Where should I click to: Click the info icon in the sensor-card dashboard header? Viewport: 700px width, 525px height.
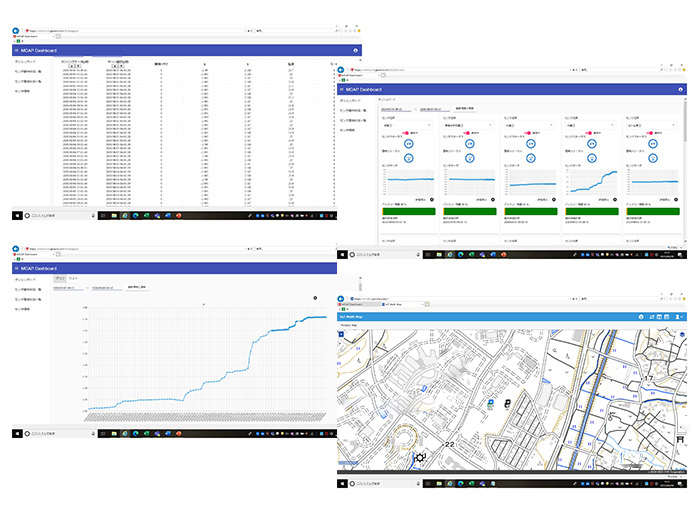(681, 89)
